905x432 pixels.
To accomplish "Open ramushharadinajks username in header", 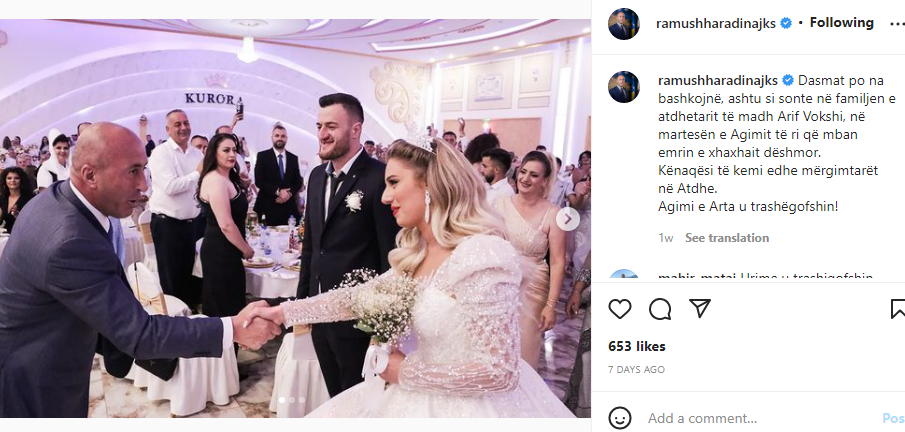I will (x=716, y=23).
